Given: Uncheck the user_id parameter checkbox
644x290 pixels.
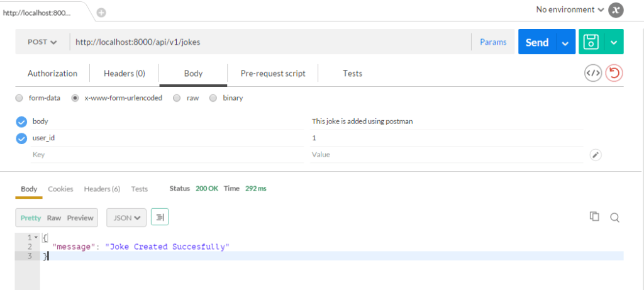Looking at the screenshot, I should point(21,138).
